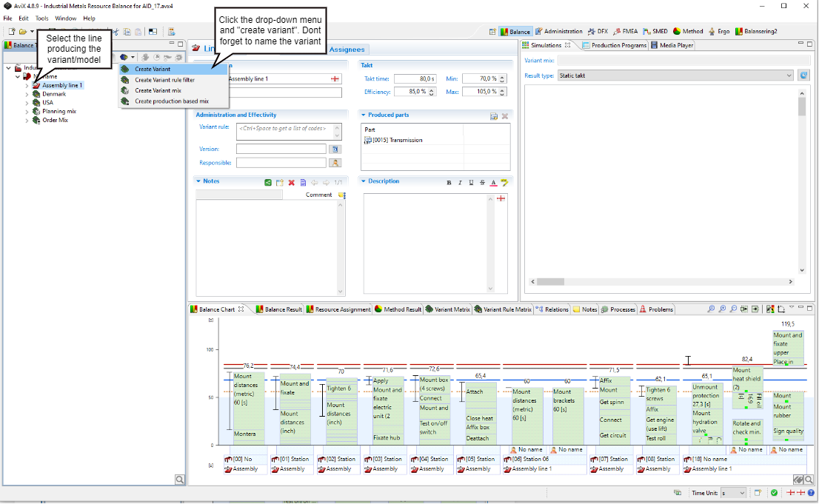Choose Create Variant from the menu
The image size is (819, 504).
(x=153, y=69)
